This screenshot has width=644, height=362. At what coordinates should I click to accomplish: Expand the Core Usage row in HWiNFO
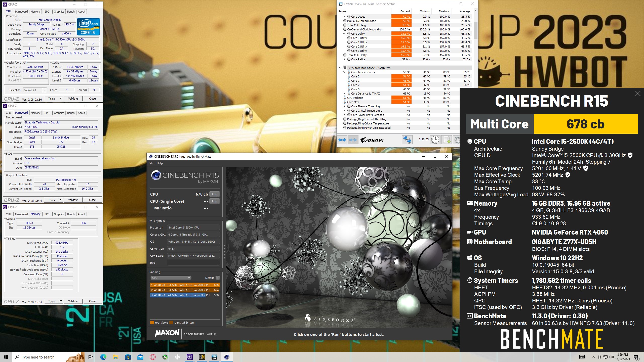(344, 17)
